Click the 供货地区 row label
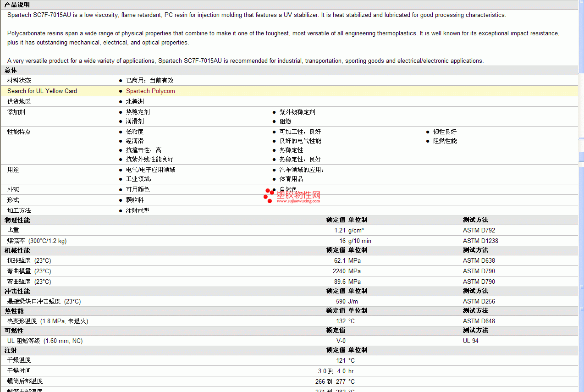This screenshot has height=392, width=584. [19, 101]
